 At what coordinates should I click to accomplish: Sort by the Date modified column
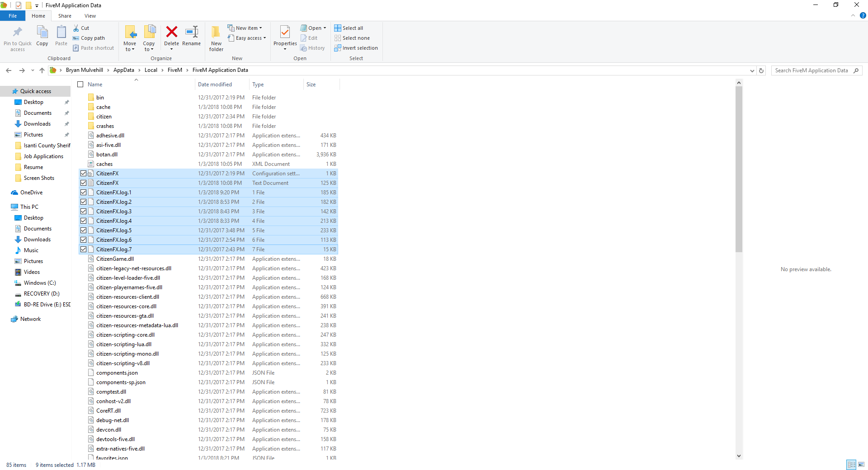tap(222, 85)
